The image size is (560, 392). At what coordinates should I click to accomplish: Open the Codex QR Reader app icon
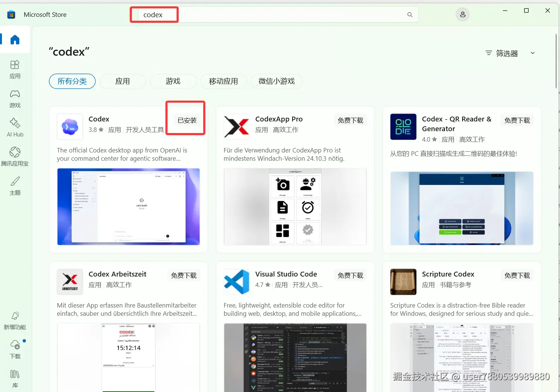(403, 127)
